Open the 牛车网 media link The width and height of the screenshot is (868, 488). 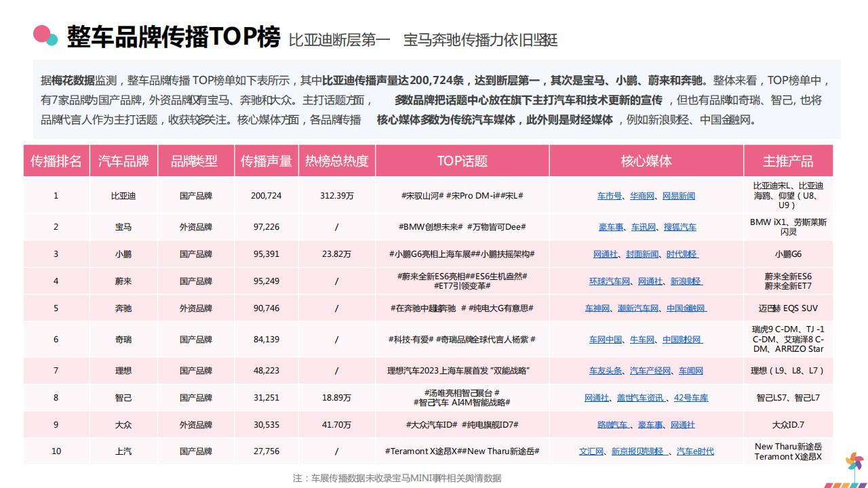[x=642, y=340]
